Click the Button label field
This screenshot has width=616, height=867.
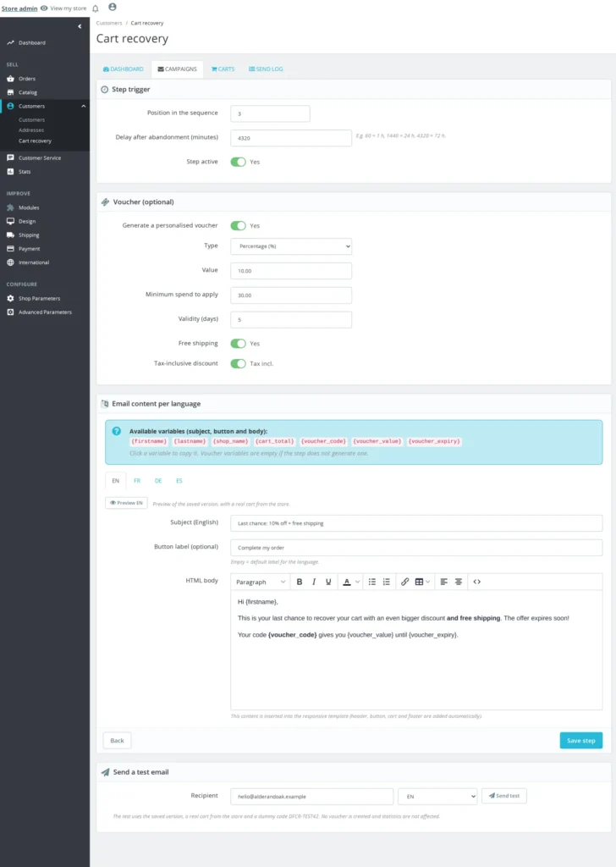pyautogui.click(x=416, y=548)
